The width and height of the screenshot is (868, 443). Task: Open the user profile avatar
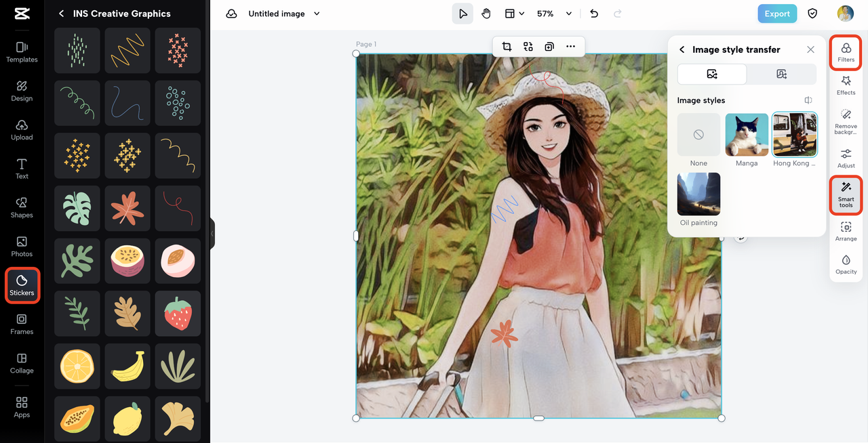point(845,14)
